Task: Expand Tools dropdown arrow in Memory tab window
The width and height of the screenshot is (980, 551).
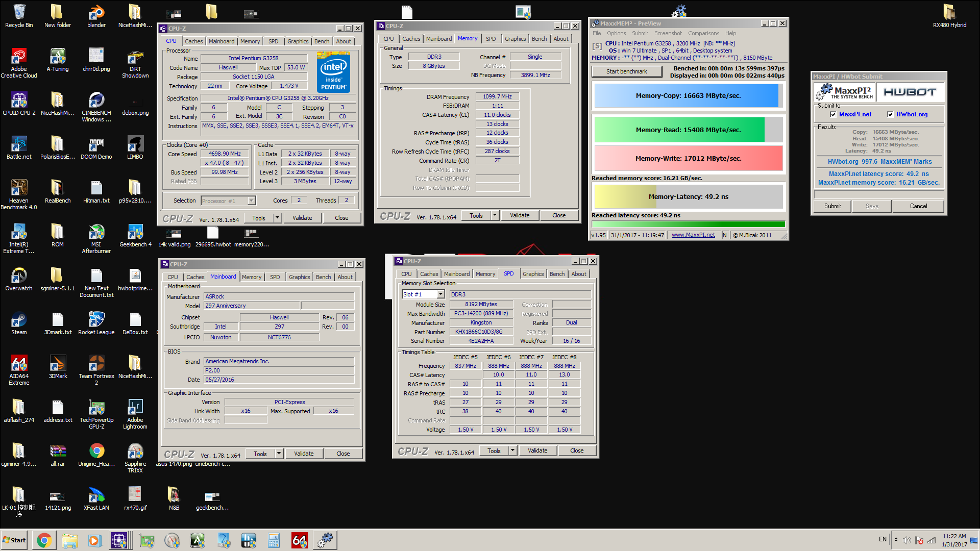Action: [495, 215]
